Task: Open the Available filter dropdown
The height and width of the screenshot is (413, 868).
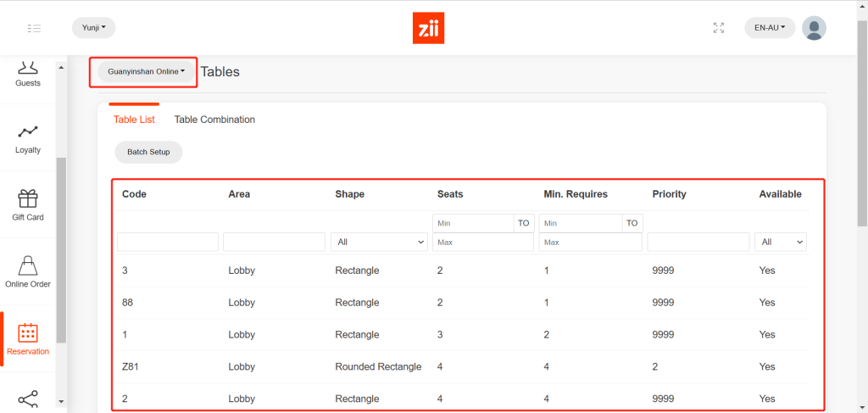Action: tap(781, 243)
